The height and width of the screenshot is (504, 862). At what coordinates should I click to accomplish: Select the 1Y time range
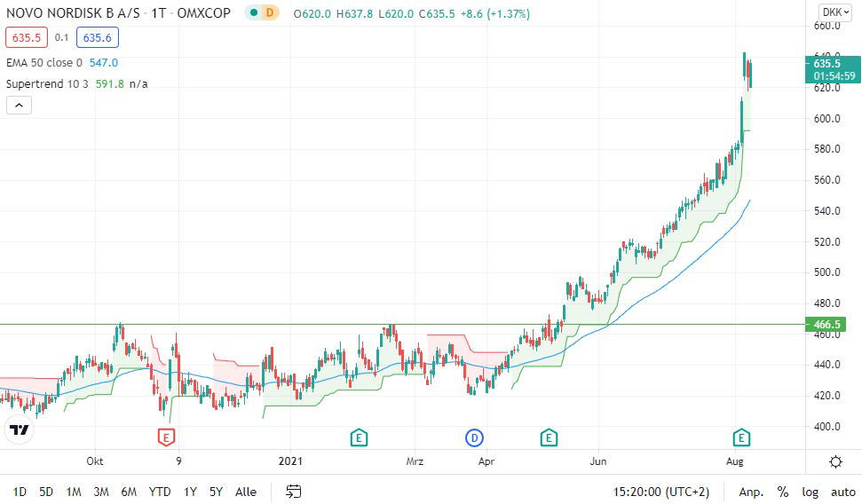[x=190, y=492]
